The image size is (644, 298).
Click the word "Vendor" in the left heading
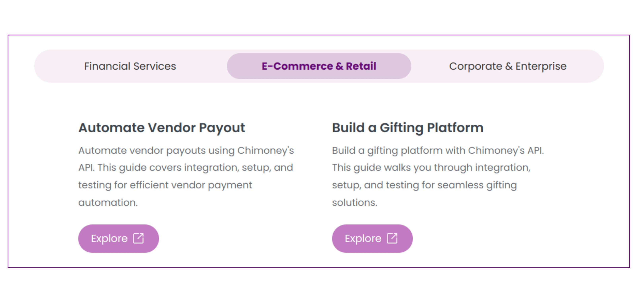pos(172,128)
